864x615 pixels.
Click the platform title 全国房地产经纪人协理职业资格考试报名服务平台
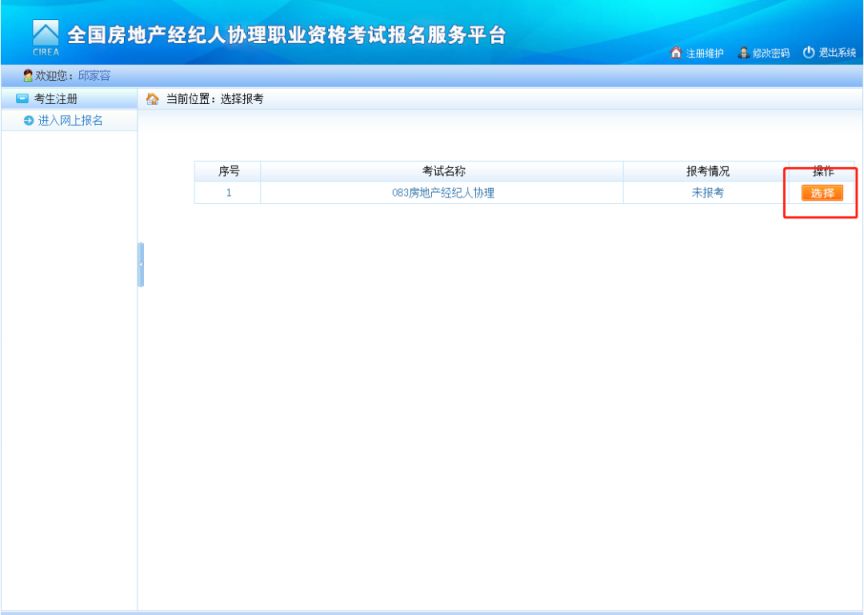pyautogui.click(x=287, y=35)
